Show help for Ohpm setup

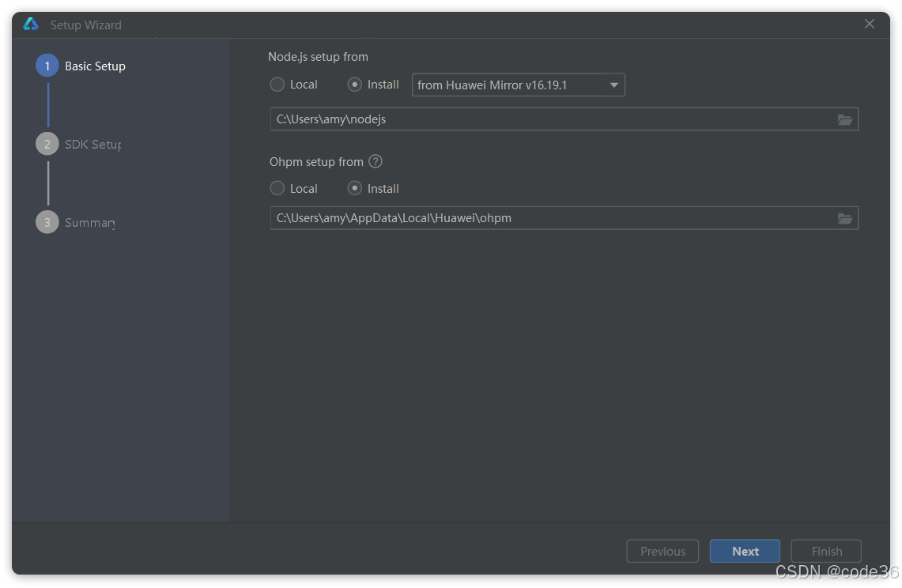(375, 162)
